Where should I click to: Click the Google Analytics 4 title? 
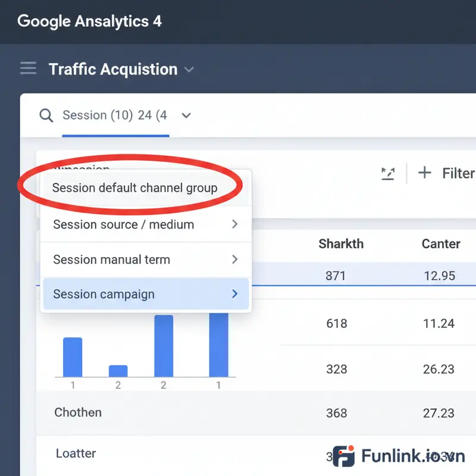coord(89,21)
